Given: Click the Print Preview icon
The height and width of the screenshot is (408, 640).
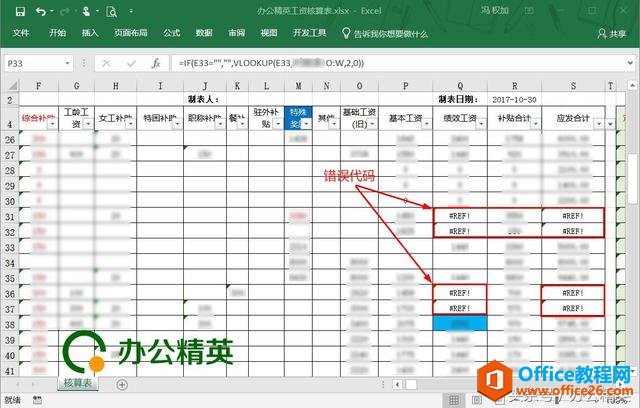Looking at the screenshot, I should (111, 11).
